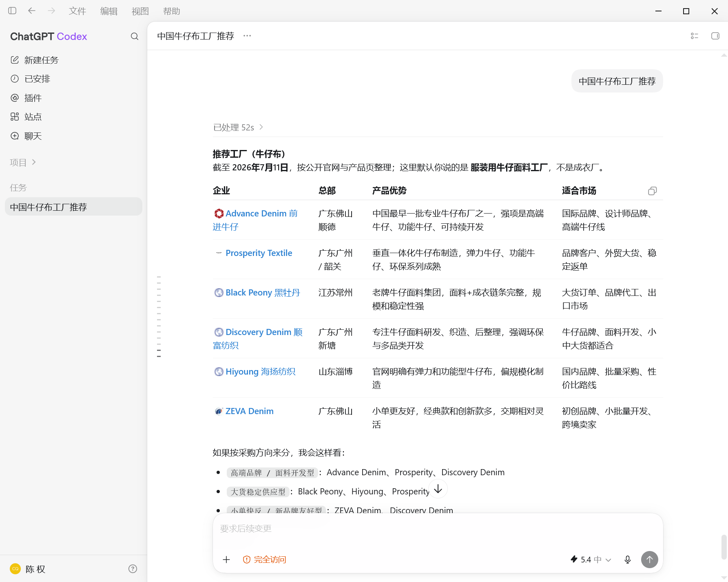Screen dimensions: 728x582
Task: Open the 陈 权 user account menu
Action: [28, 569]
